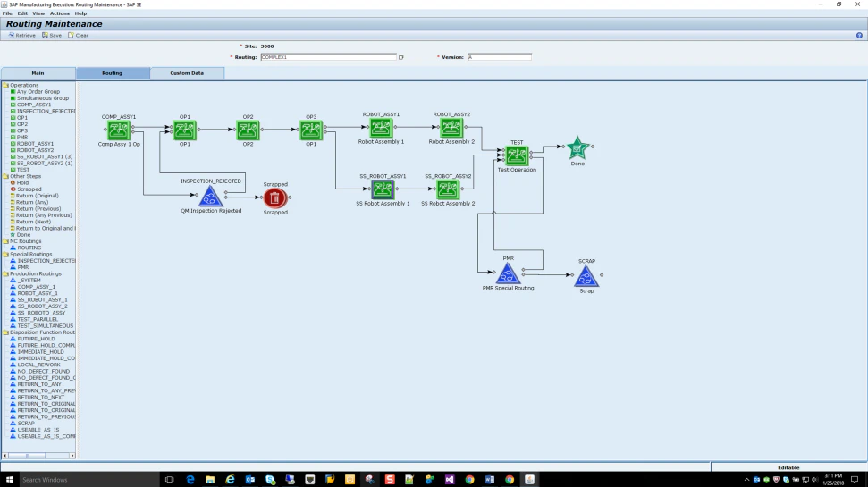Open the Action Center notification icon
This screenshot has width=868, height=487.
point(855,480)
